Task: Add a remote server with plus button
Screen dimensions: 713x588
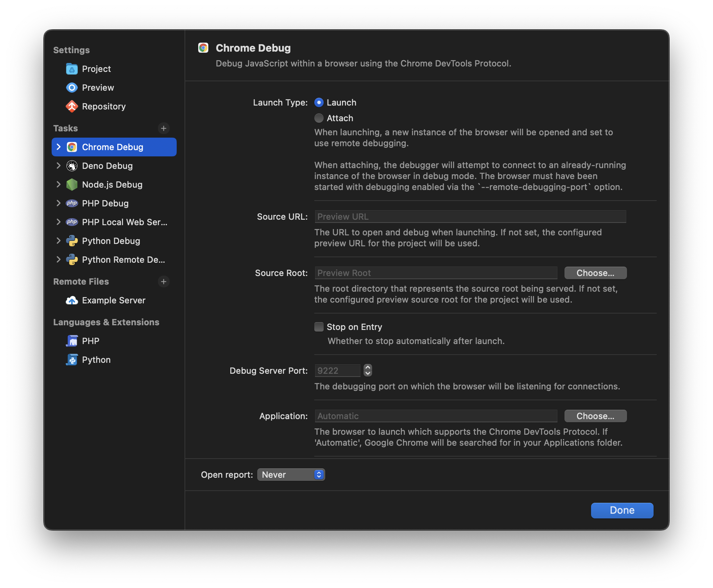Action: [164, 281]
